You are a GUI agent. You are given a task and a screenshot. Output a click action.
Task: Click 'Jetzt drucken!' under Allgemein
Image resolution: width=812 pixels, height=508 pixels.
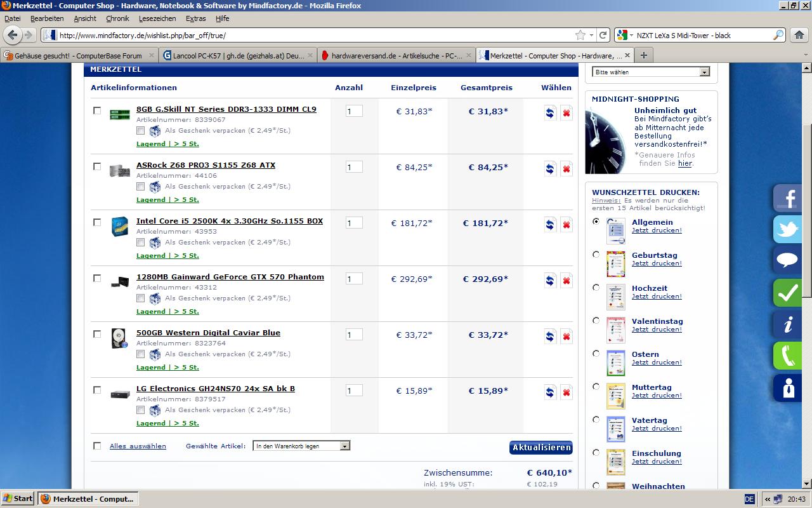[x=657, y=231]
